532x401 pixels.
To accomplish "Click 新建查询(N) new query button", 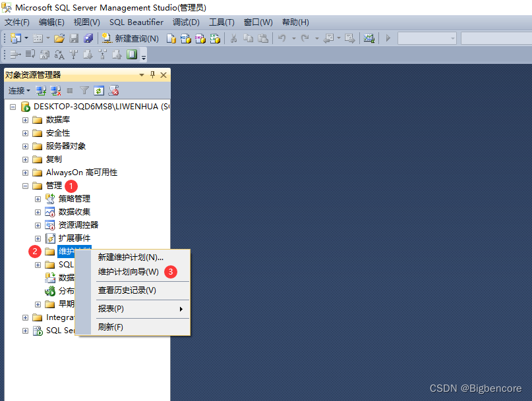I will [x=131, y=38].
